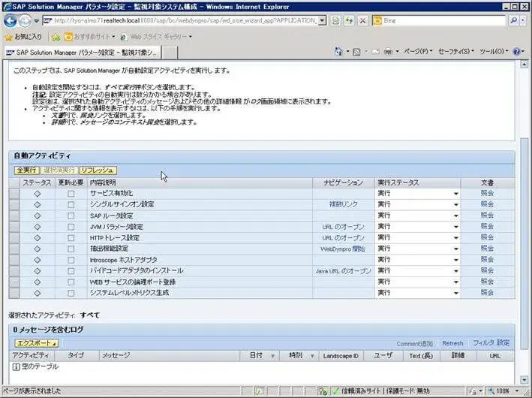Click the home page icon
Screen dimensions: 532x398
[338, 52]
